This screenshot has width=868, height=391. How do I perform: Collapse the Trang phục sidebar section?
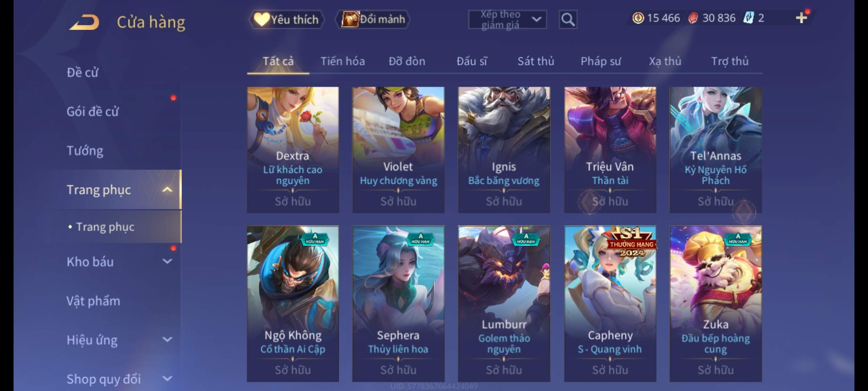[x=167, y=189]
